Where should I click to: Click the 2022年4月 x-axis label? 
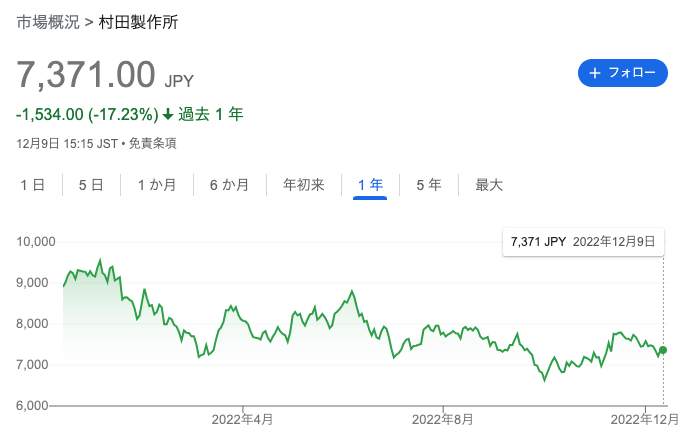242,420
